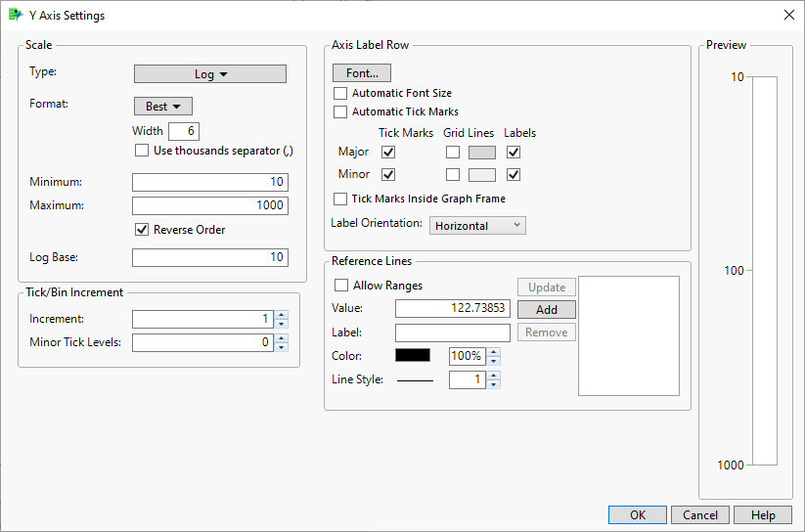The width and height of the screenshot is (805, 532).
Task: Click the Line Style preview line
Action: pyautogui.click(x=416, y=380)
